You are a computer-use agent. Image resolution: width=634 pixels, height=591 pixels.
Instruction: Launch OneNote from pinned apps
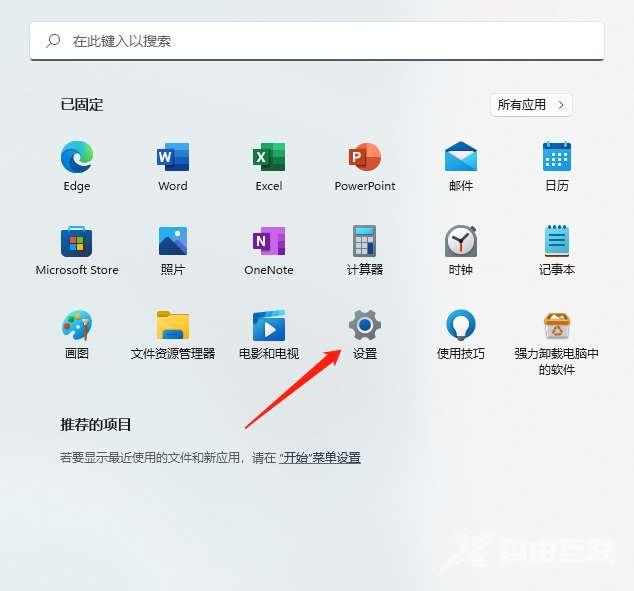[x=269, y=241]
